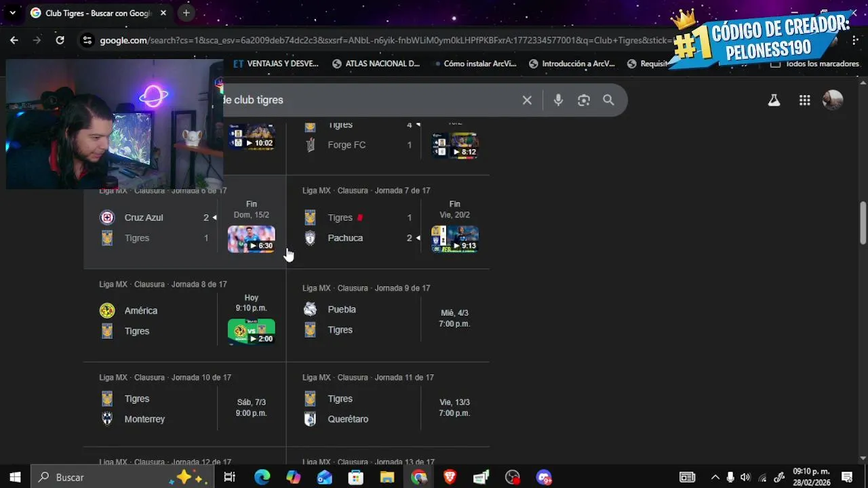Clear the search box with the X
Screen dimensions: 868x488
(x=527, y=100)
